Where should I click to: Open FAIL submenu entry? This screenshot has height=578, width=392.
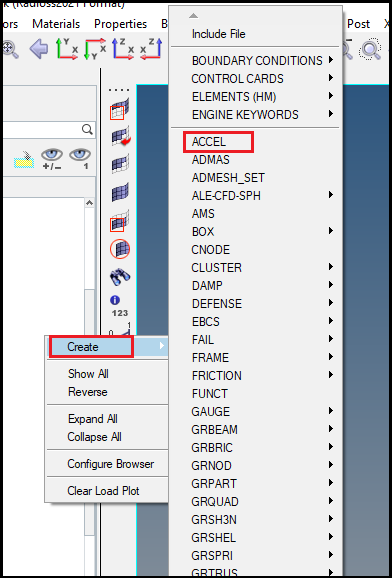pos(256,340)
